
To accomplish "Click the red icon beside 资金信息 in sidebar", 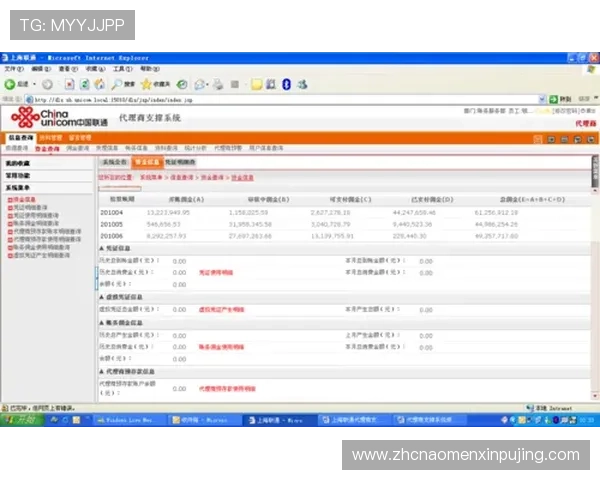I will coord(9,200).
